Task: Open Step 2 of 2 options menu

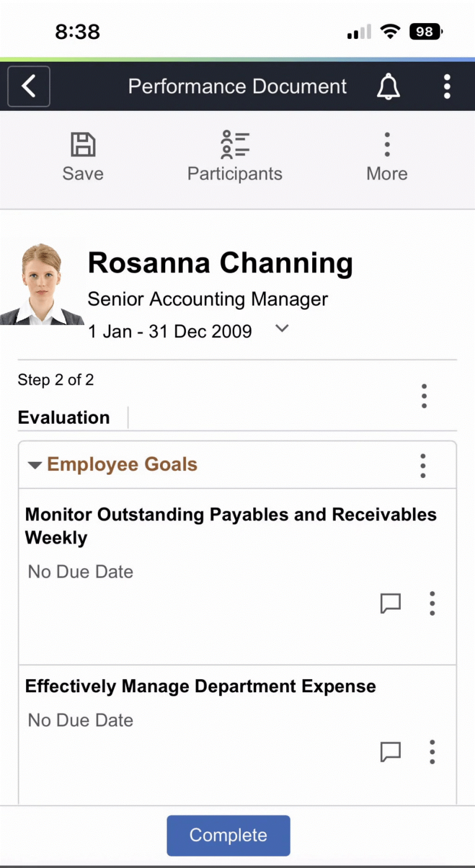Action: (424, 396)
